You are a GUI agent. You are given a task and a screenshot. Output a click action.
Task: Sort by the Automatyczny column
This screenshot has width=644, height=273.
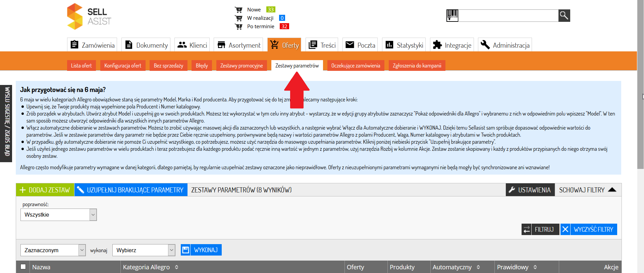[x=456, y=267]
